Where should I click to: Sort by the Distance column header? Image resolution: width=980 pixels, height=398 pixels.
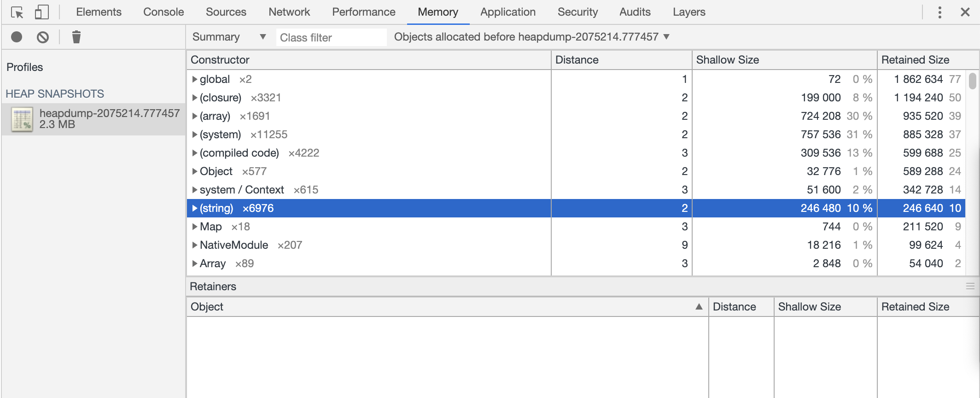tap(577, 60)
